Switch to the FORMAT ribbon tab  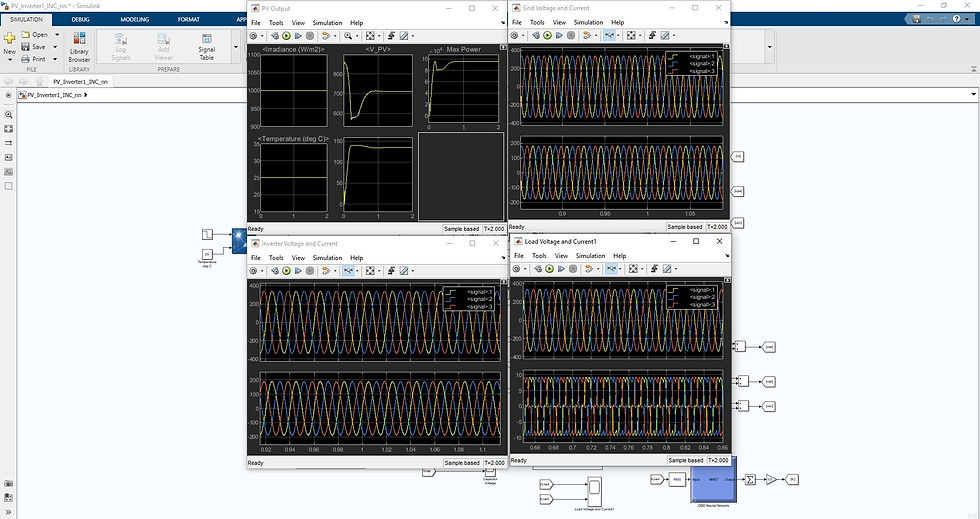188,19
